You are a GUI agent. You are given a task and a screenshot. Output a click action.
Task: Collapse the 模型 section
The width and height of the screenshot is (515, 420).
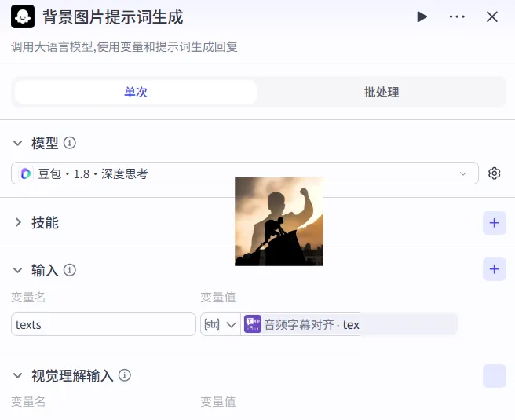[x=17, y=143]
